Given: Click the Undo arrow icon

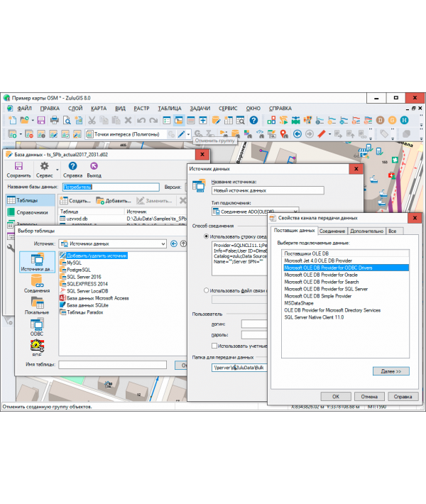Looking at the screenshot, I should click(141, 121).
